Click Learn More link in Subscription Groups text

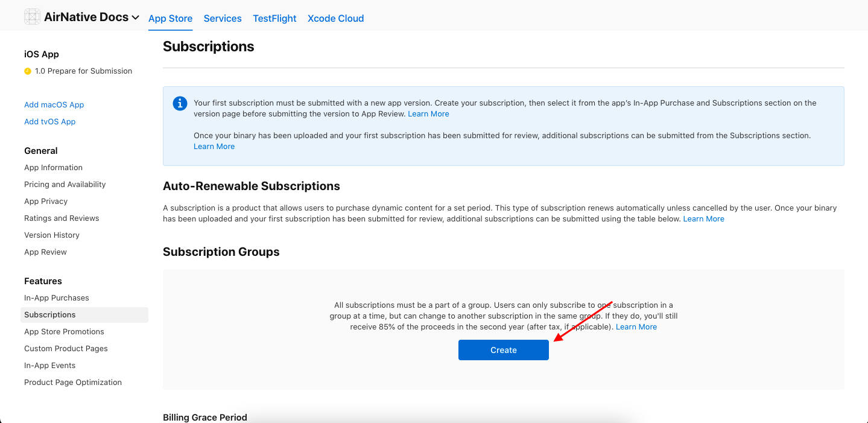[636, 327]
